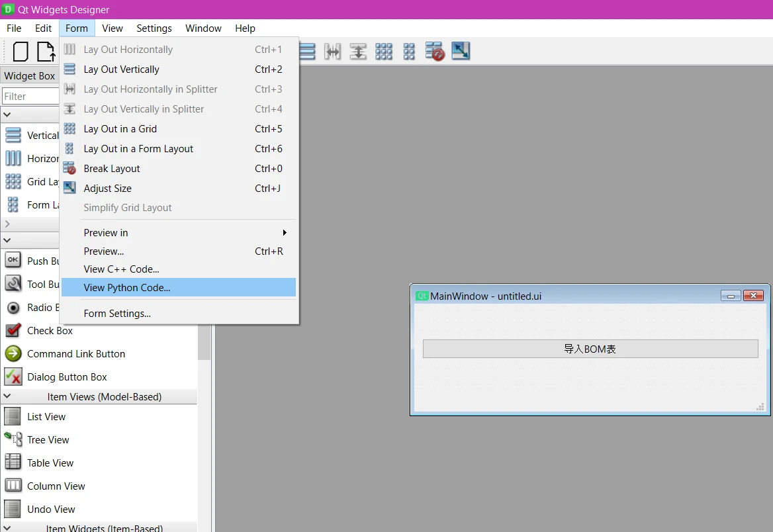The height and width of the screenshot is (532, 773).
Task: Click the New form toolbar icon
Action: [21, 51]
